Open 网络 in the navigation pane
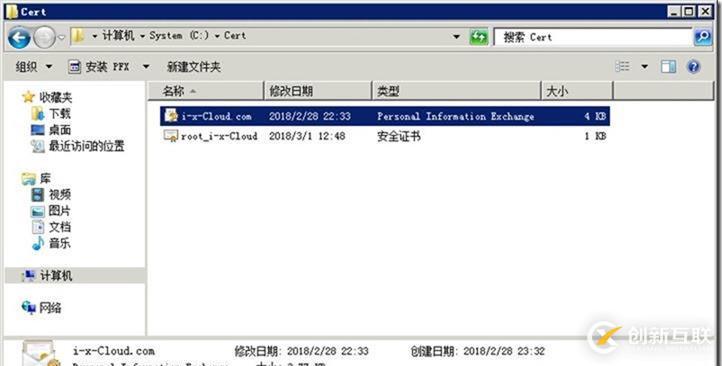 click(50, 308)
